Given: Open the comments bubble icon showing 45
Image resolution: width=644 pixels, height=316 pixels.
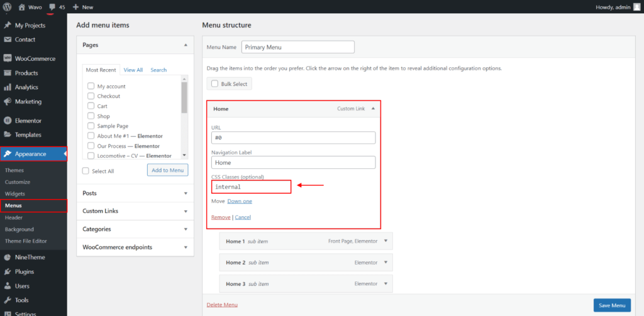Looking at the screenshot, I should [x=52, y=7].
